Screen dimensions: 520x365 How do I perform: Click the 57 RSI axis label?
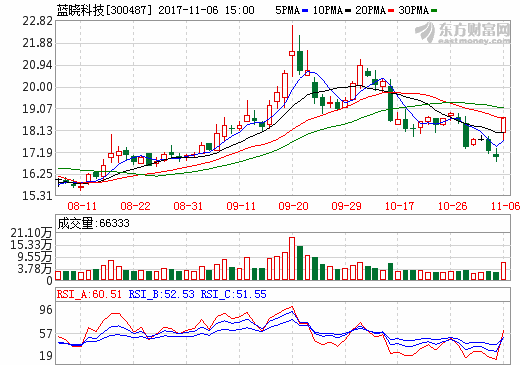[46, 334]
